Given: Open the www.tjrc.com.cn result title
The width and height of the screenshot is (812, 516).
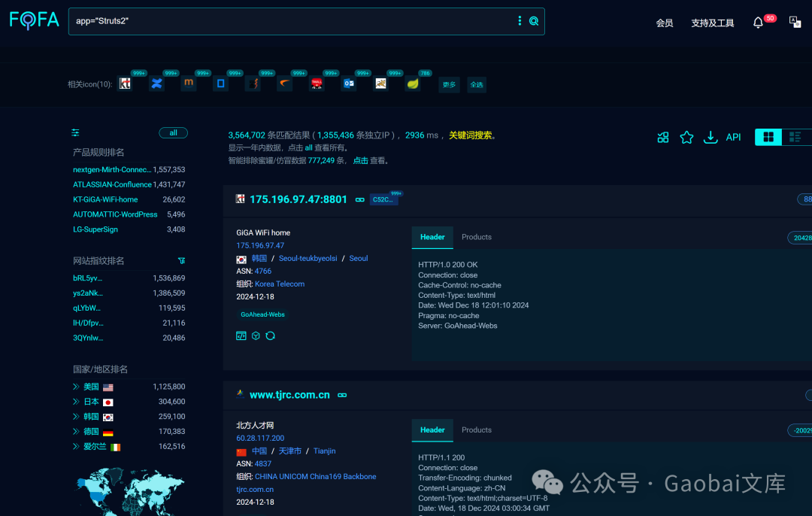Looking at the screenshot, I should [x=289, y=395].
